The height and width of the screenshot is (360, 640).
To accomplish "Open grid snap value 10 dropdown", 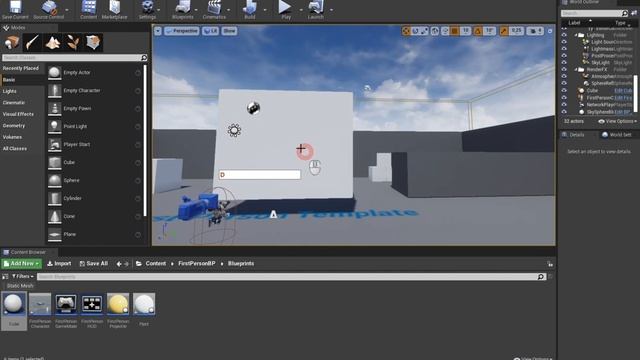I will coord(465,31).
